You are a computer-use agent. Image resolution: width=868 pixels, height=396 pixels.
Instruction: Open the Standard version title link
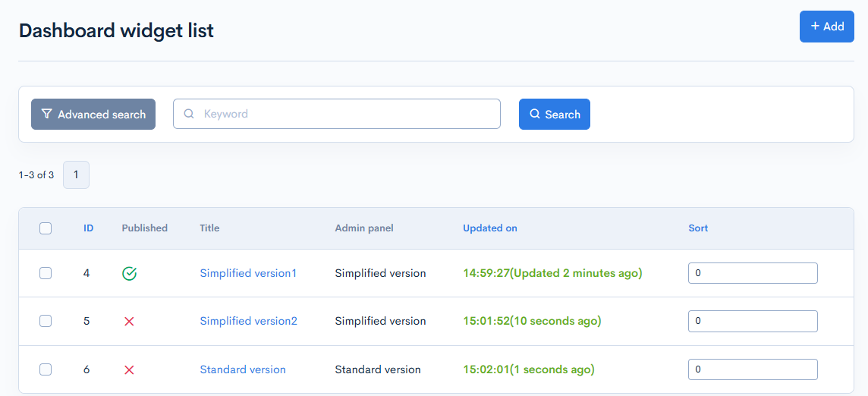[x=243, y=369]
